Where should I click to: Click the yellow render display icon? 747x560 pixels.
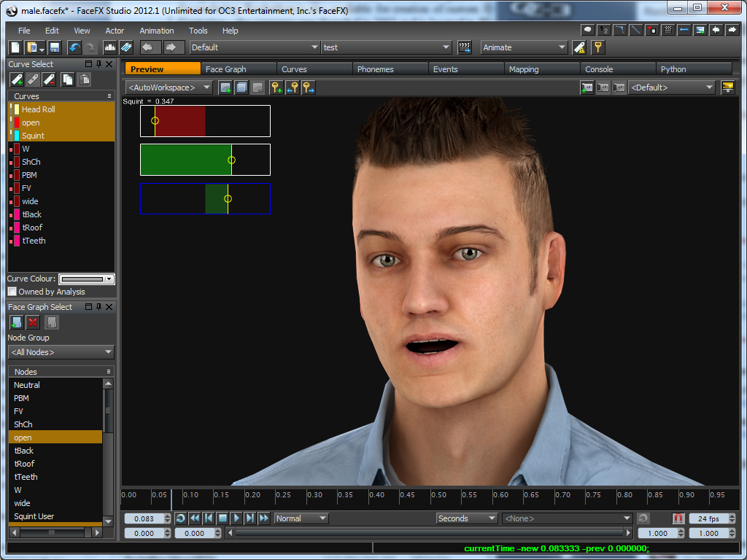[x=727, y=87]
